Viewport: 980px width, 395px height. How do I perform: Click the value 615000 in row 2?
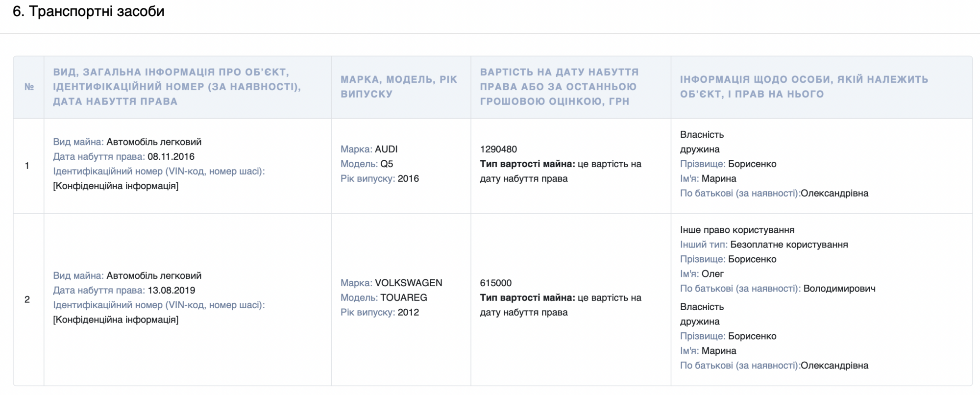click(x=496, y=283)
